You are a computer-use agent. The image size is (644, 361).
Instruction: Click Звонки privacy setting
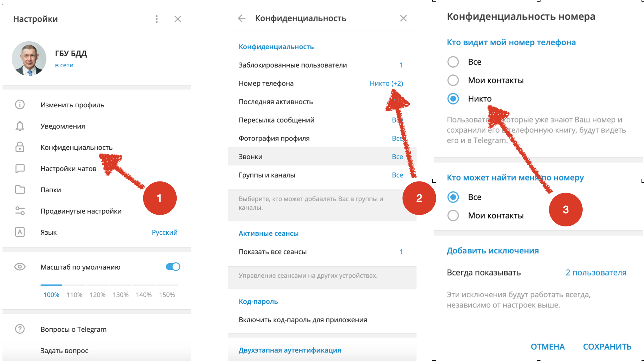[x=322, y=157]
